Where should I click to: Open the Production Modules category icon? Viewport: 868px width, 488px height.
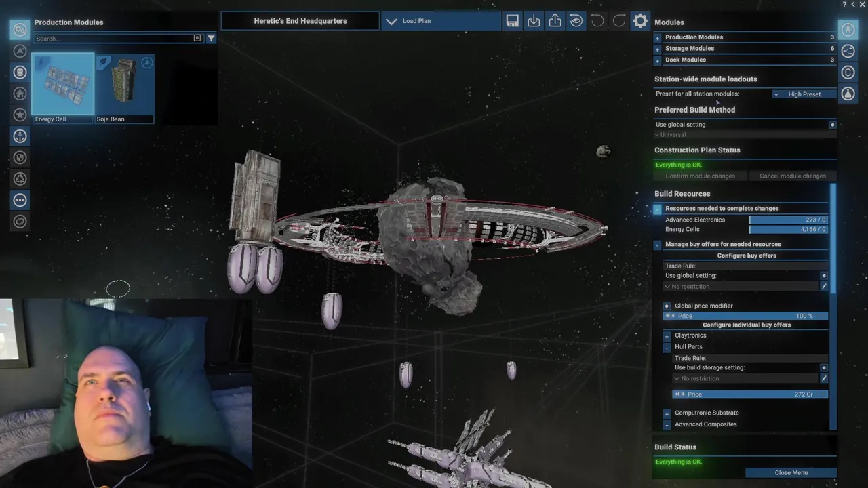20,30
